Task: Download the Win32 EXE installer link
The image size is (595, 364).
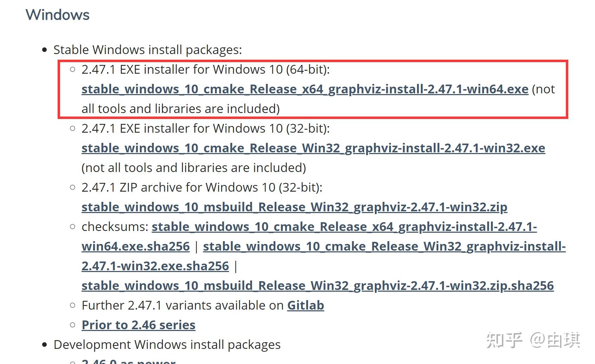Action: pos(313,148)
